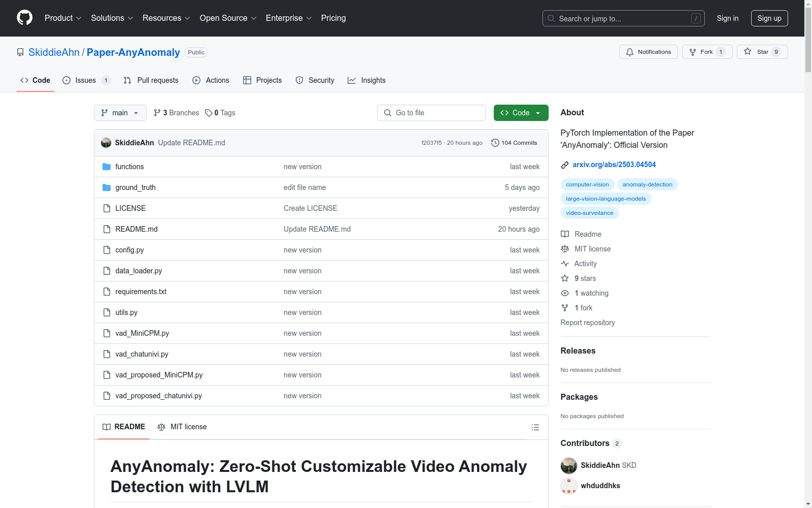Select the README tab in file viewer

click(x=124, y=427)
